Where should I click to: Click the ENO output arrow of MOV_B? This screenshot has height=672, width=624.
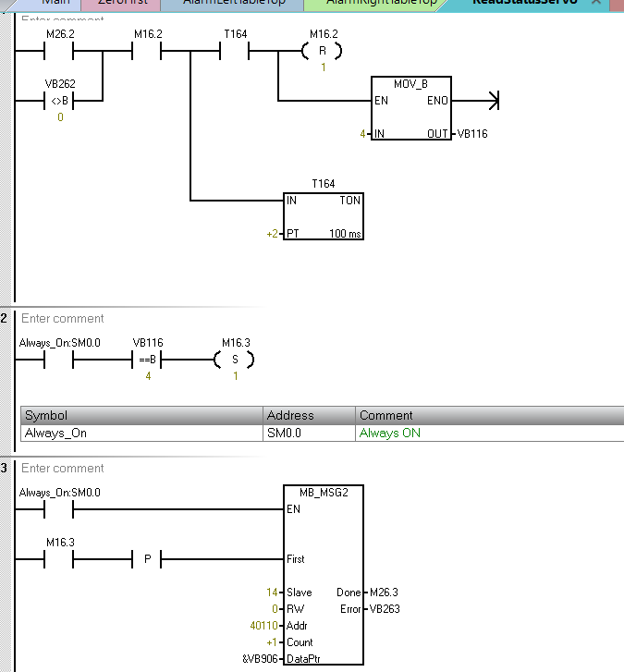[492, 100]
